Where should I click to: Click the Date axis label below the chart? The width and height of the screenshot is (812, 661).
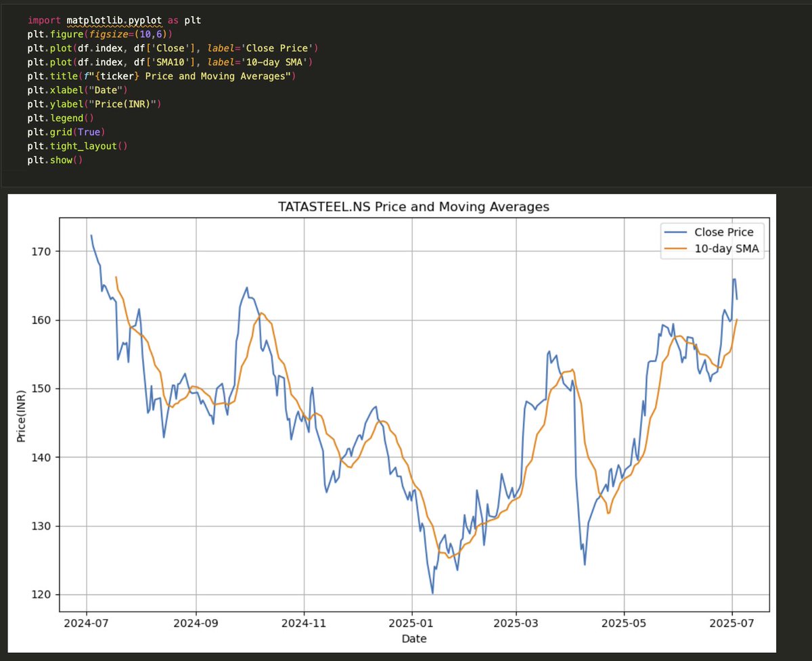coord(413,638)
